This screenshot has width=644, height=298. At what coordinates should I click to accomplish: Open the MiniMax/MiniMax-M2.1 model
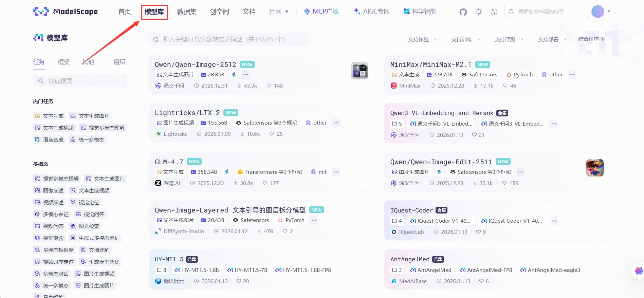click(x=430, y=64)
